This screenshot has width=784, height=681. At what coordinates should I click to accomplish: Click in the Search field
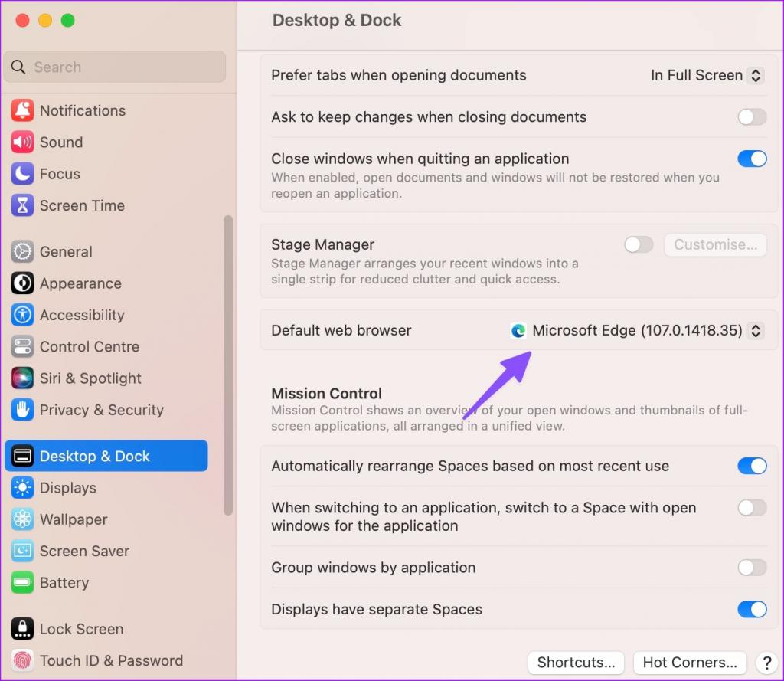[115, 67]
